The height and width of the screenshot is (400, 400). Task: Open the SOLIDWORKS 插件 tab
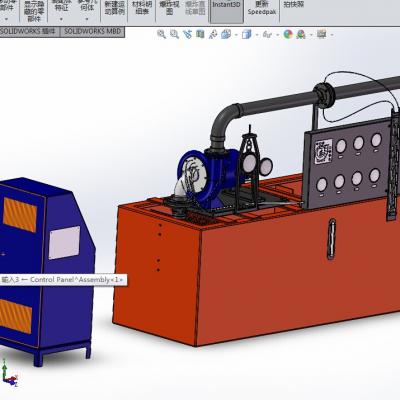click(x=29, y=32)
